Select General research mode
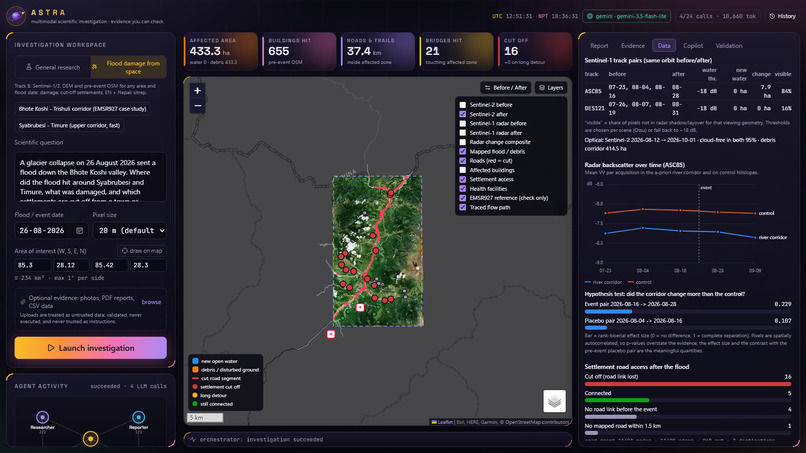806x453 pixels. (53, 67)
